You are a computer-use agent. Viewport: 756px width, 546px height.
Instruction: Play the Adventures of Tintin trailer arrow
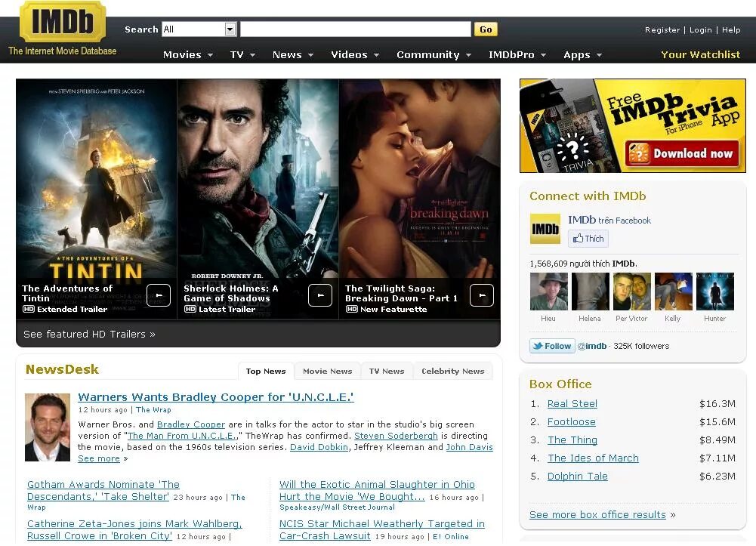(x=159, y=295)
